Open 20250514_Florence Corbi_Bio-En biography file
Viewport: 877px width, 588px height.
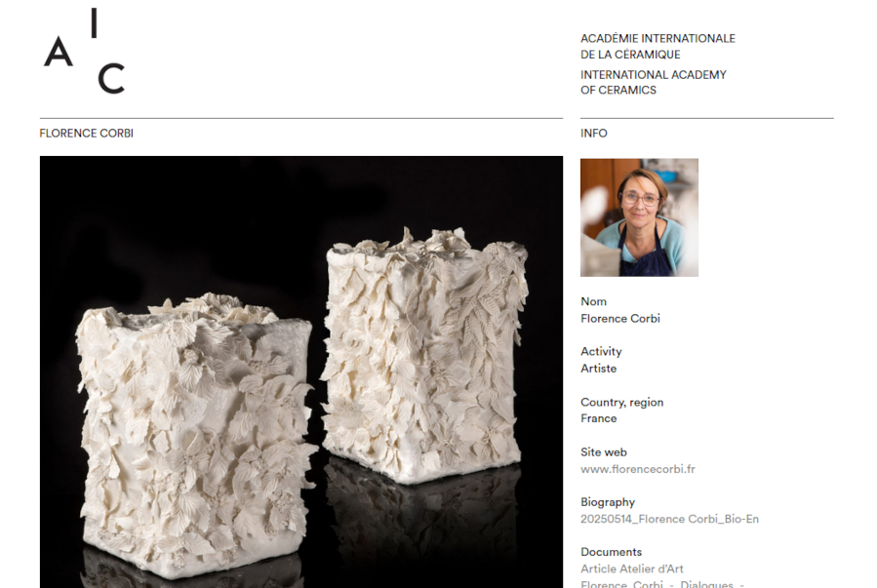click(x=669, y=519)
